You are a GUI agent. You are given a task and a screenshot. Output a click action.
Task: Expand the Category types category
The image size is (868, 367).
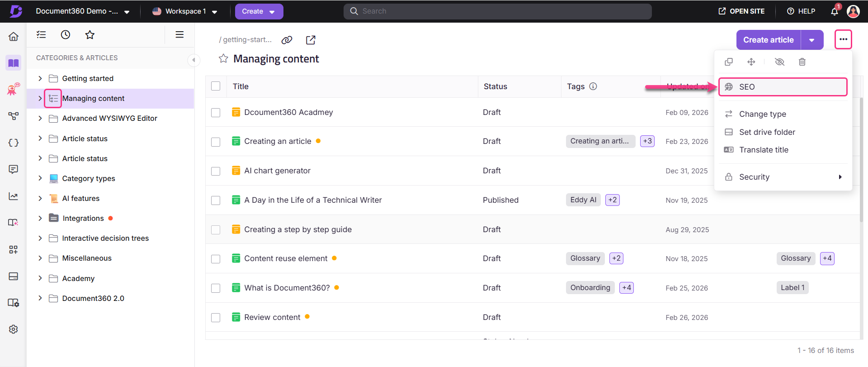40,178
